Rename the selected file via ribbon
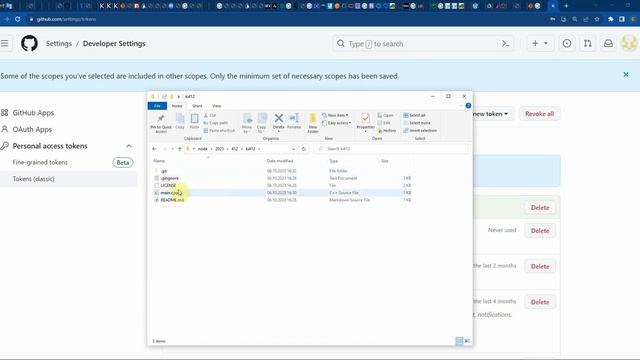640x360 pixels. pos(294,121)
